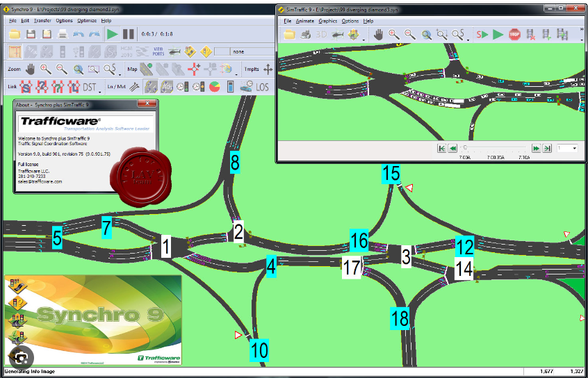Undo the last action in Synchro
This screenshot has height=378, width=588.
tap(79, 34)
